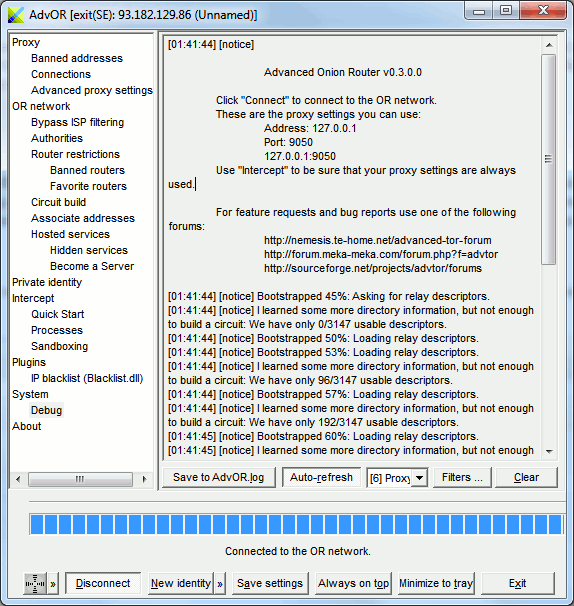Open Bypass ISP filtering page
The image size is (574, 606).
[x=77, y=123]
